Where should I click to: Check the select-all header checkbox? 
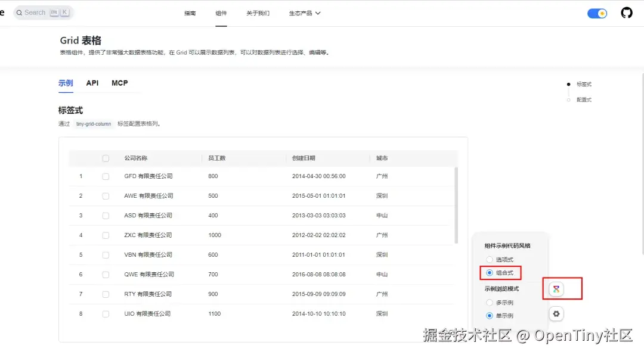[x=106, y=158]
